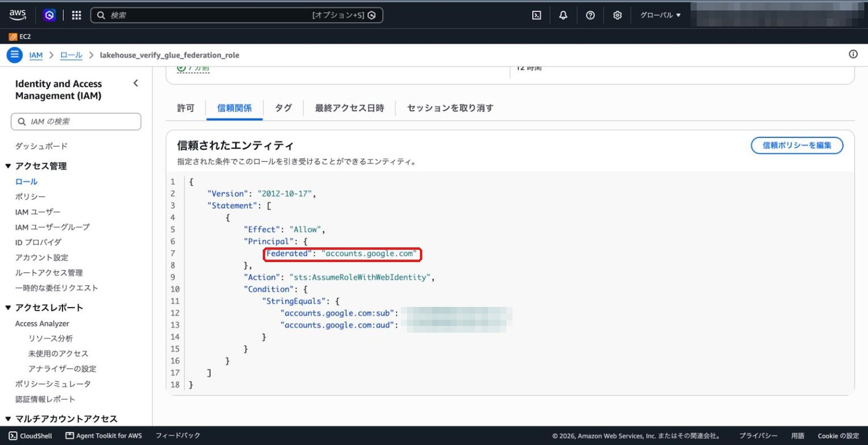This screenshot has width=868, height=445.
Task: Open Access Analyzer in the sidebar
Action: coord(42,323)
